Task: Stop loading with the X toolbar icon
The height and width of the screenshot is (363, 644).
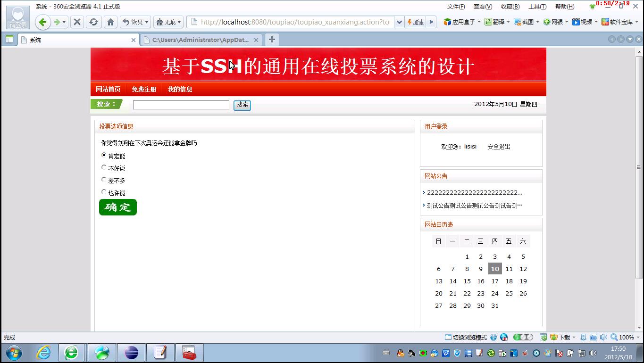Action: click(x=77, y=22)
